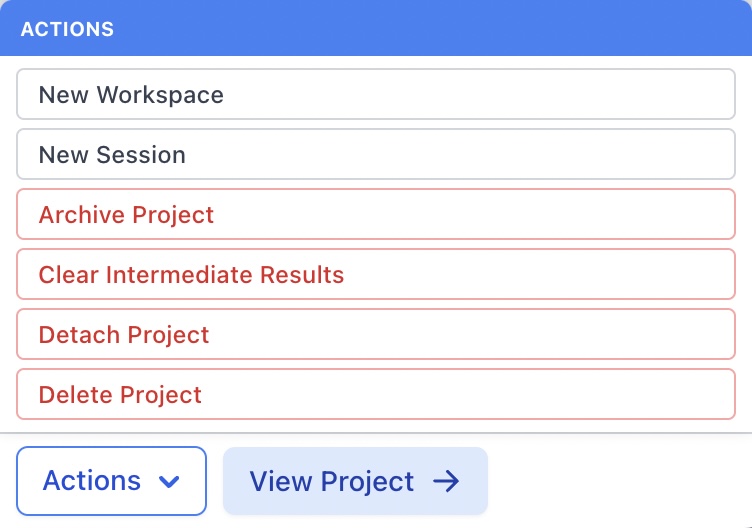Click the "Actions" label on the outlined button
This screenshot has width=752, height=528.
pos(91,481)
